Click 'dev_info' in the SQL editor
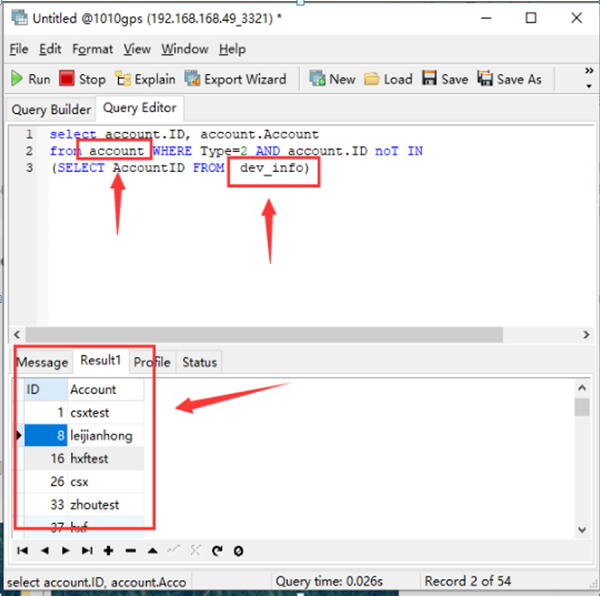600x596 pixels. [x=274, y=168]
